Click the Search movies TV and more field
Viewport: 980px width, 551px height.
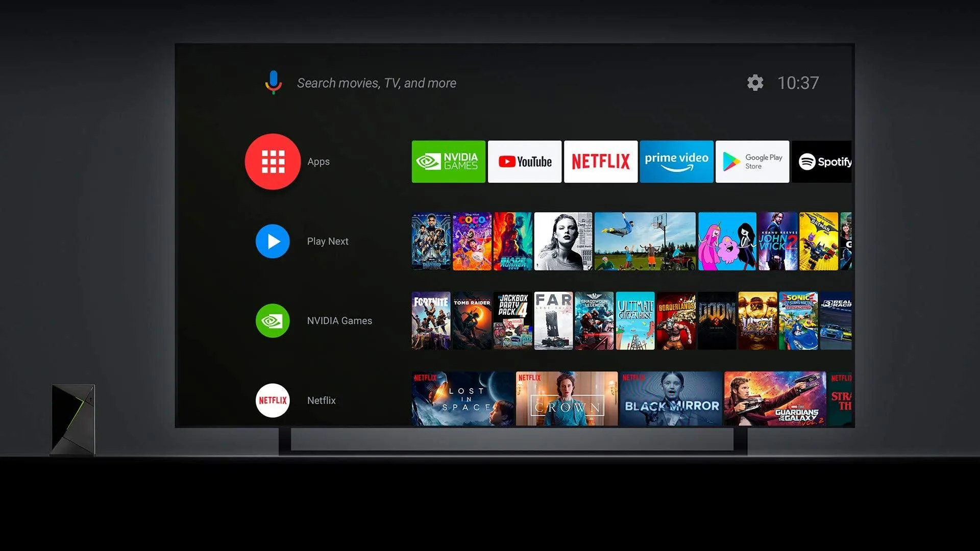pos(377,83)
